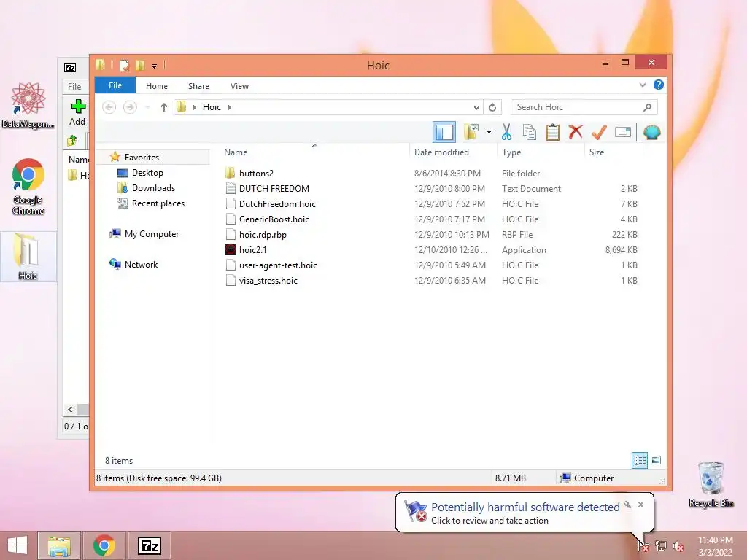The image size is (747, 560).
Task: Click the orange checkmark Properties icon
Action: [599, 132]
